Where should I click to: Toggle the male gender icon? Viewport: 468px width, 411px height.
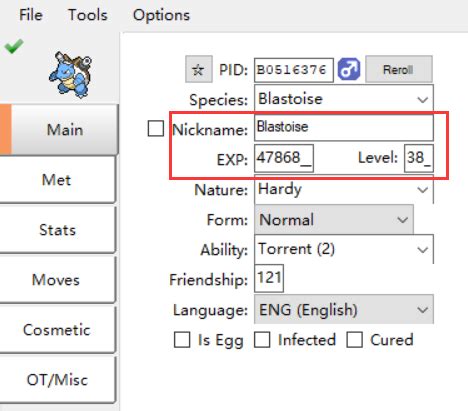pos(349,69)
